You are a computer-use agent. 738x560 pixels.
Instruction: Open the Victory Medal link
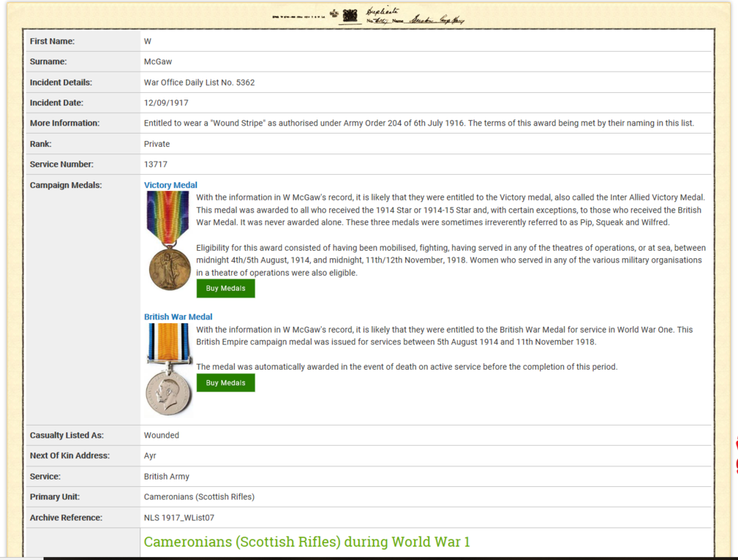coord(170,185)
